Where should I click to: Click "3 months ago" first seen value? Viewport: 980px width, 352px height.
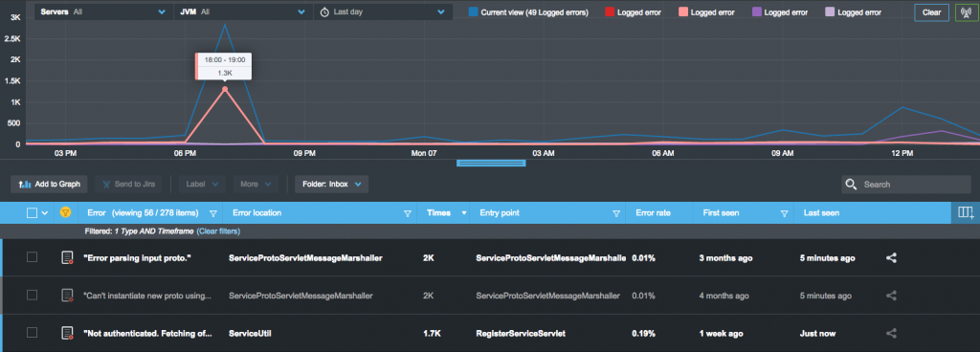[x=725, y=257]
